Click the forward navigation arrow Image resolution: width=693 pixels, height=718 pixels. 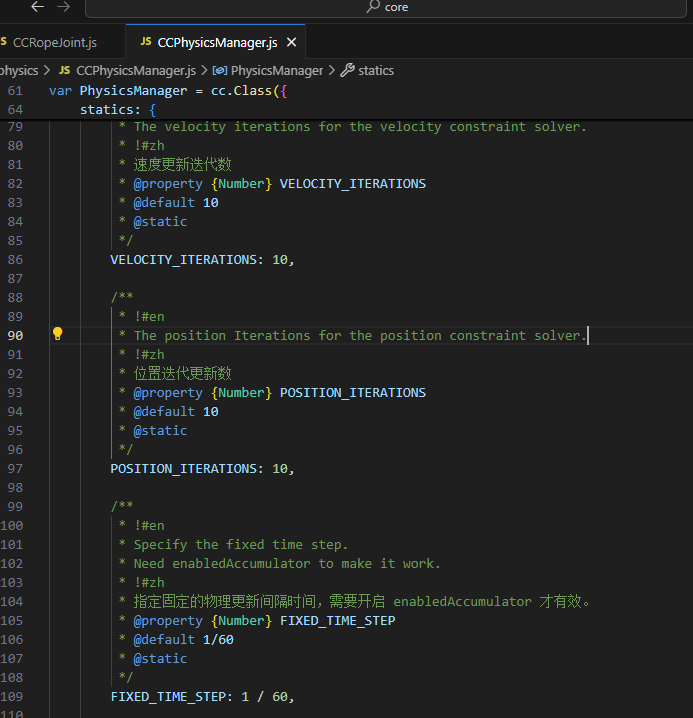[x=64, y=7]
